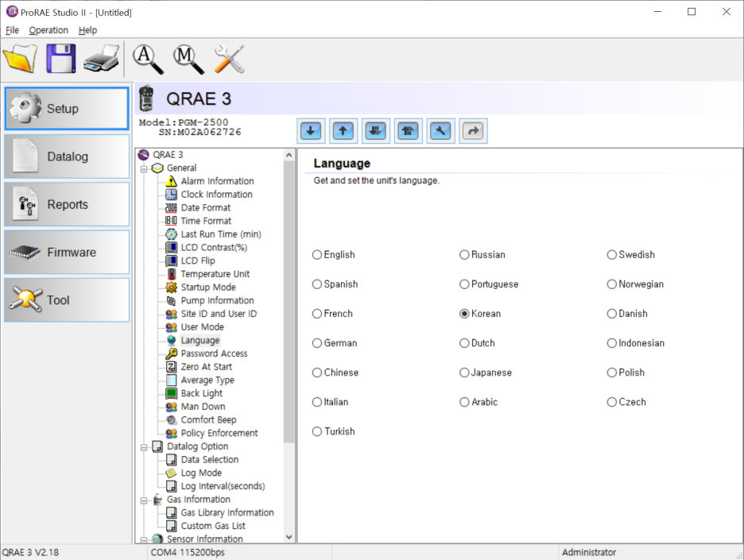Select Spanish language option
Screen dimensions: 744x560
335,284
